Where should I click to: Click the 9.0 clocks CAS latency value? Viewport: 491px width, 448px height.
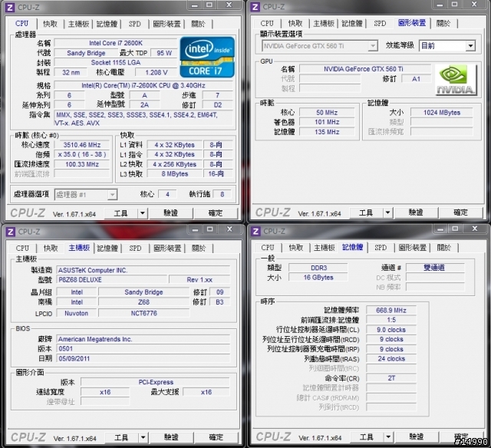coord(391,330)
